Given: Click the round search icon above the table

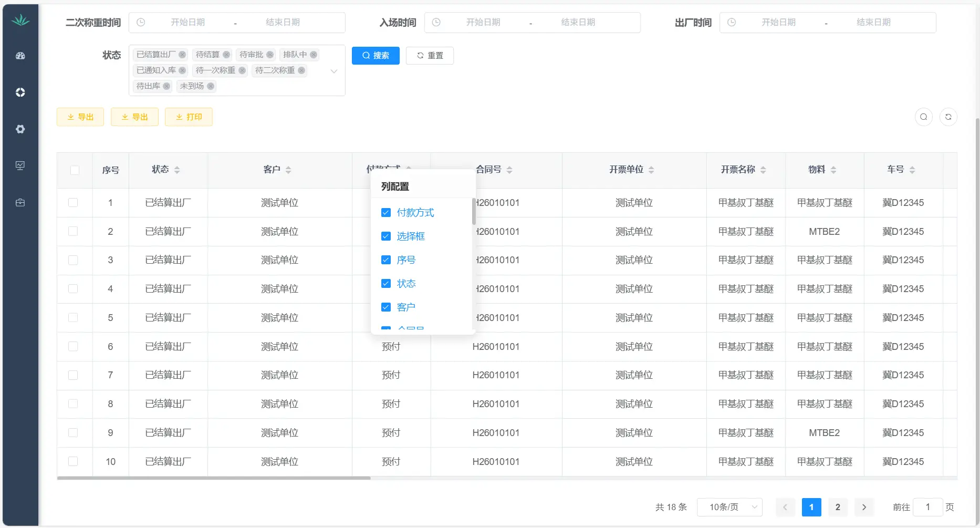Looking at the screenshot, I should pos(923,117).
